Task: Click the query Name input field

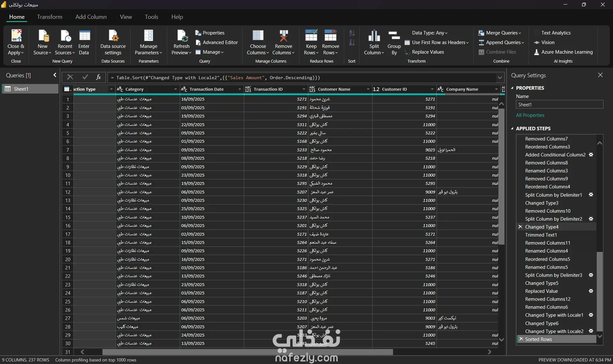Action: point(559,105)
